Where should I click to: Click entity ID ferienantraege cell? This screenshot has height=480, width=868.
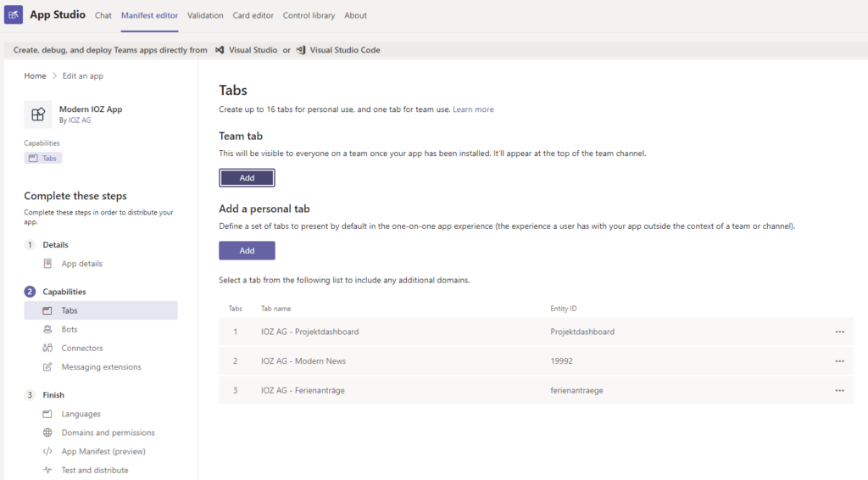(576, 390)
